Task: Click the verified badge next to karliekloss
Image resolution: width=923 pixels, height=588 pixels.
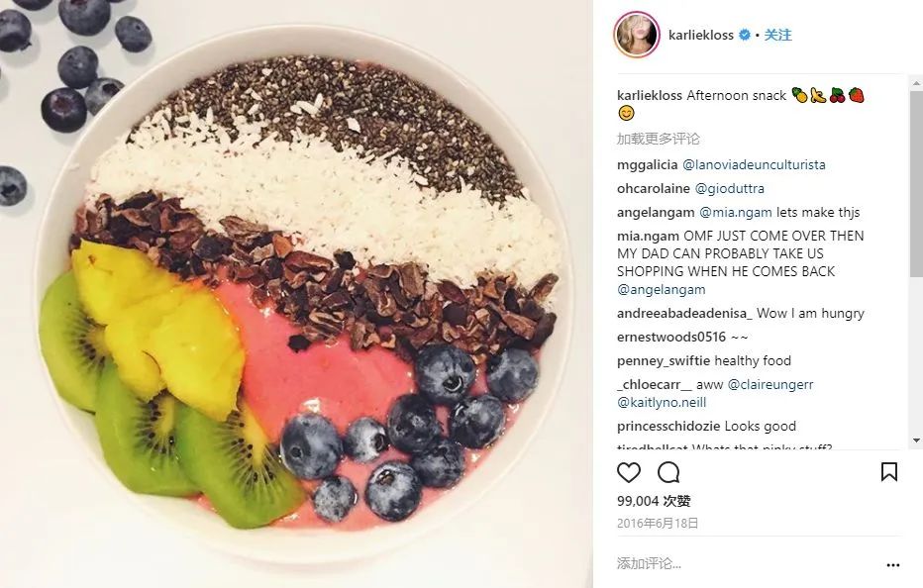Action: 744,36
